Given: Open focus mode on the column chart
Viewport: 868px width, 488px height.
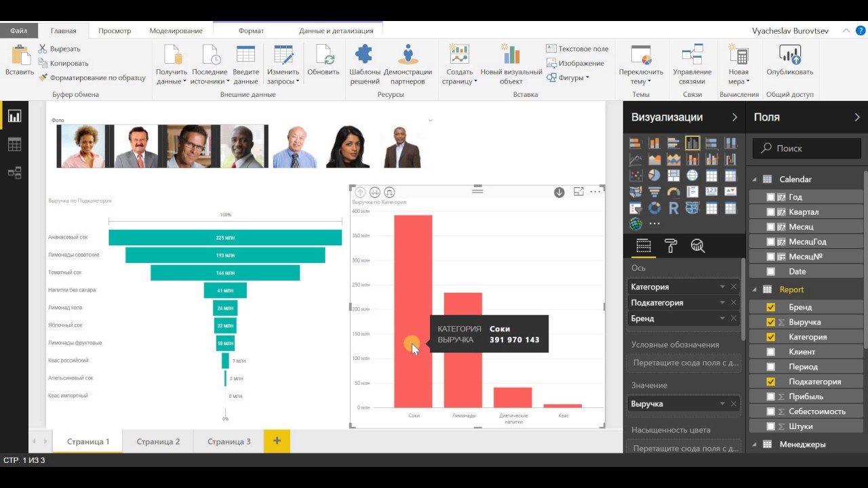Looking at the screenshot, I should [x=578, y=192].
